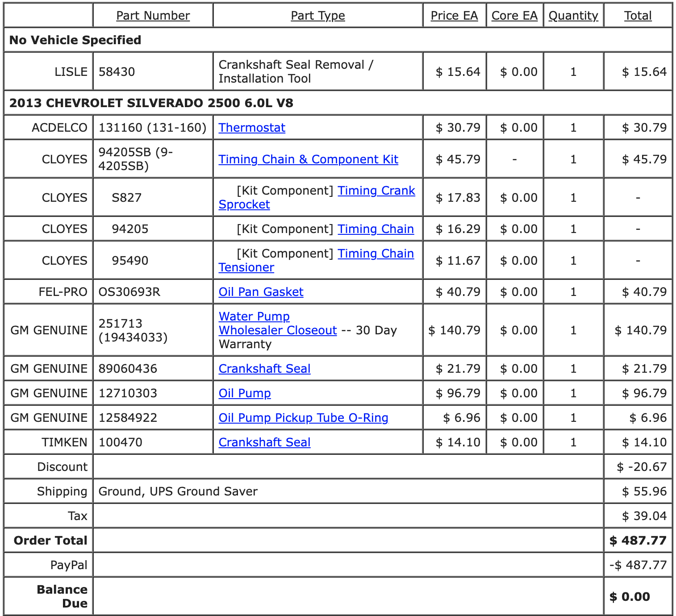The image size is (676, 616).
Task: Click the Part Number column header
Action: (x=153, y=16)
